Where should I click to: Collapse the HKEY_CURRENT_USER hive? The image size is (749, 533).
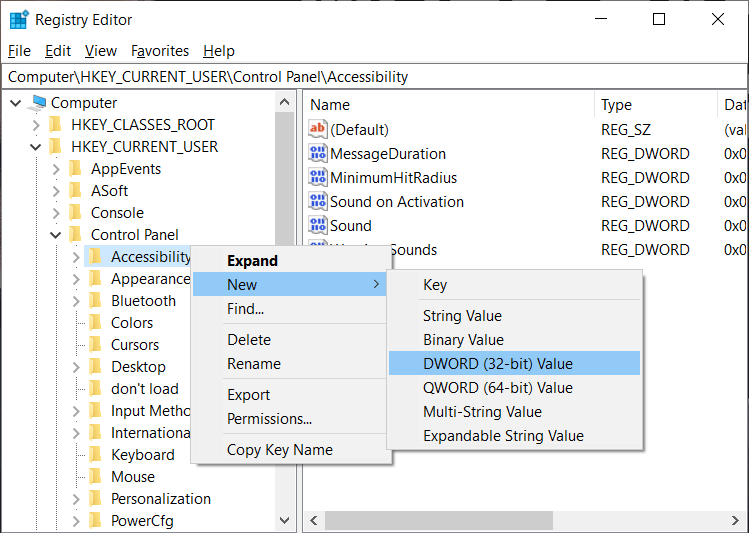point(36,147)
